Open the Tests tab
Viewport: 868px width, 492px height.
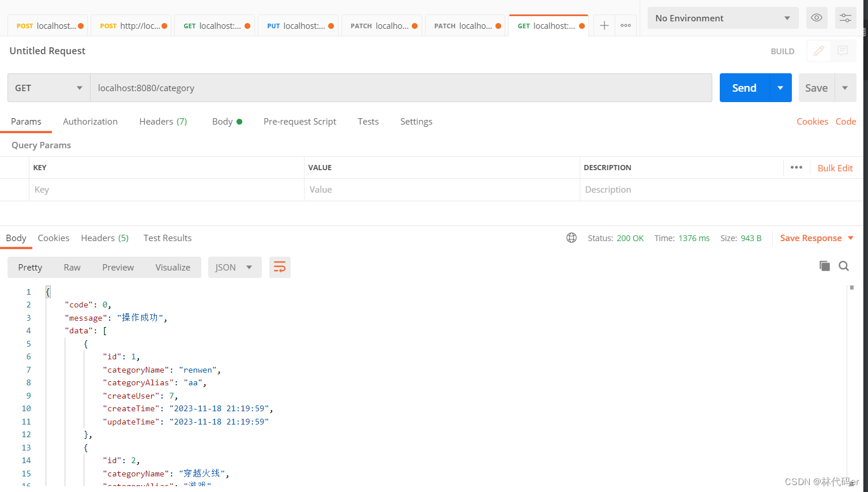coord(368,121)
